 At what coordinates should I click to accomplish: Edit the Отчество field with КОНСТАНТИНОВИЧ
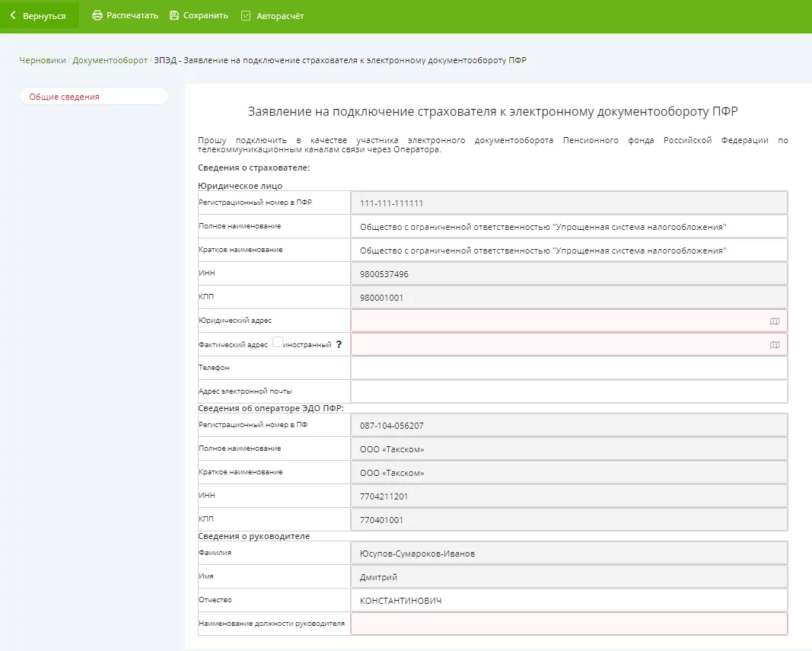click(568, 600)
